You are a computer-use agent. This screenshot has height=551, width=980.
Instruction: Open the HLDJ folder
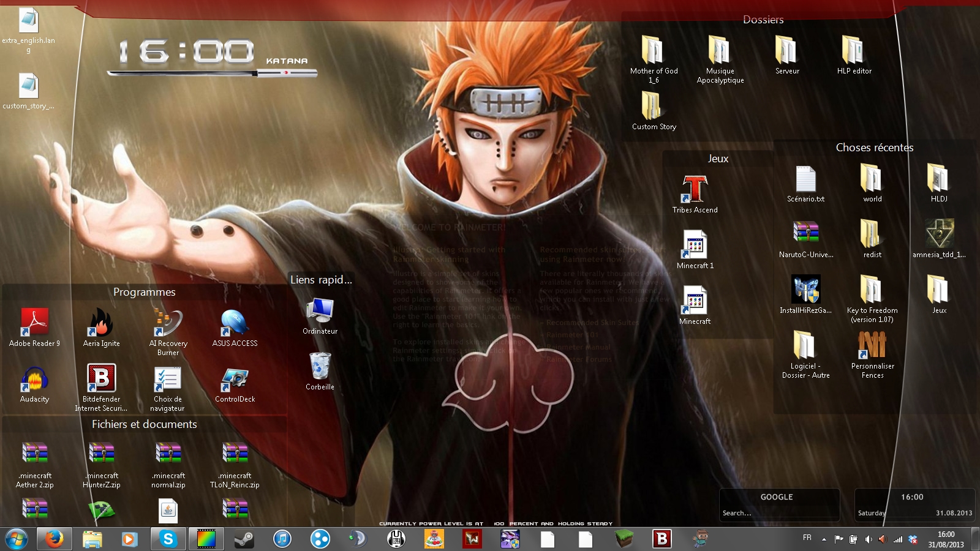(939, 184)
